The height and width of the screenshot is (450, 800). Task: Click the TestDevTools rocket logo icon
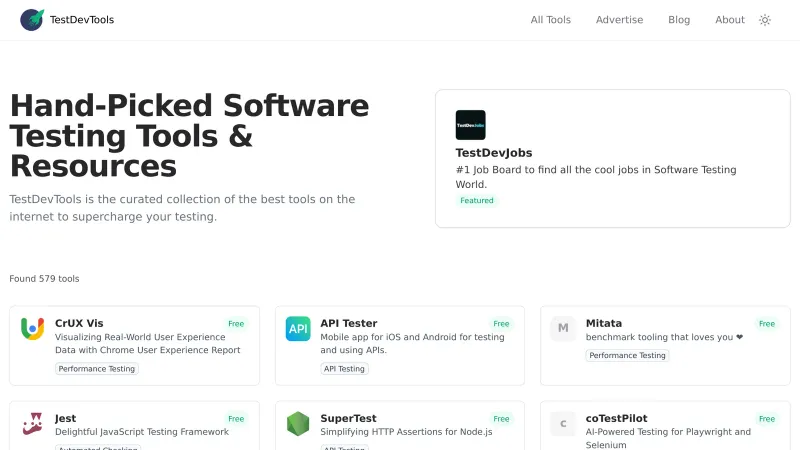(32, 20)
